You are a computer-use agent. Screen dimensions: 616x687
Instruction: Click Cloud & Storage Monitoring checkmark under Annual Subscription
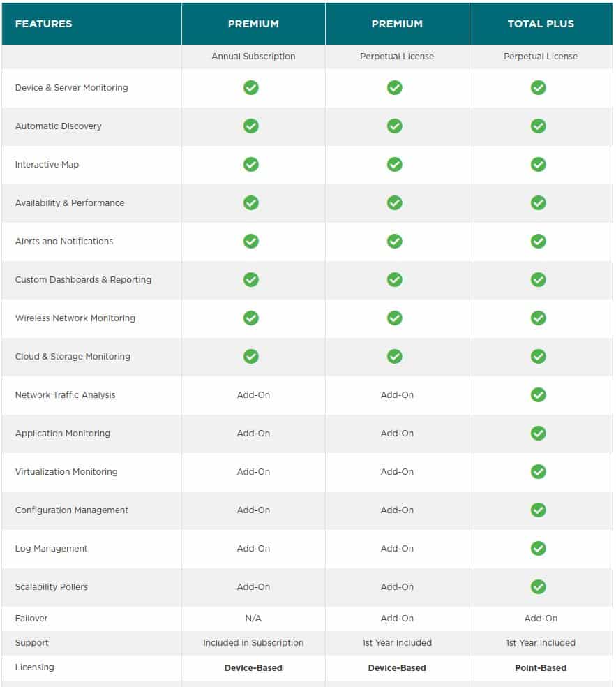(x=251, y=356)
